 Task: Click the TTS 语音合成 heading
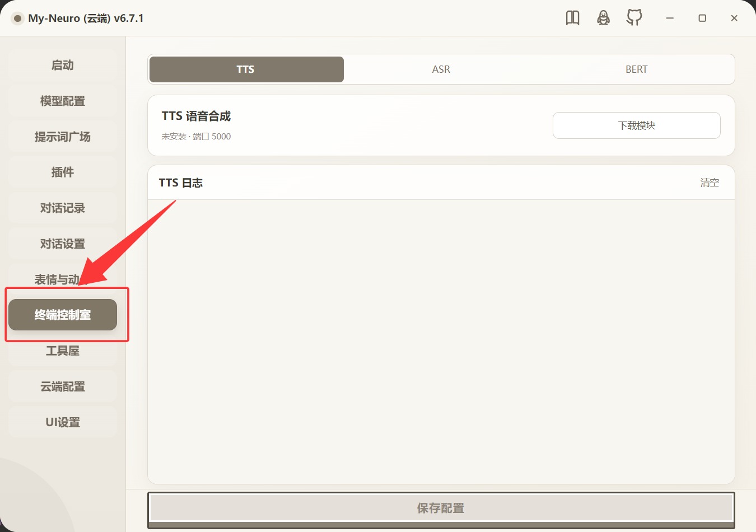pyautogui.click(x=196, y=116)
